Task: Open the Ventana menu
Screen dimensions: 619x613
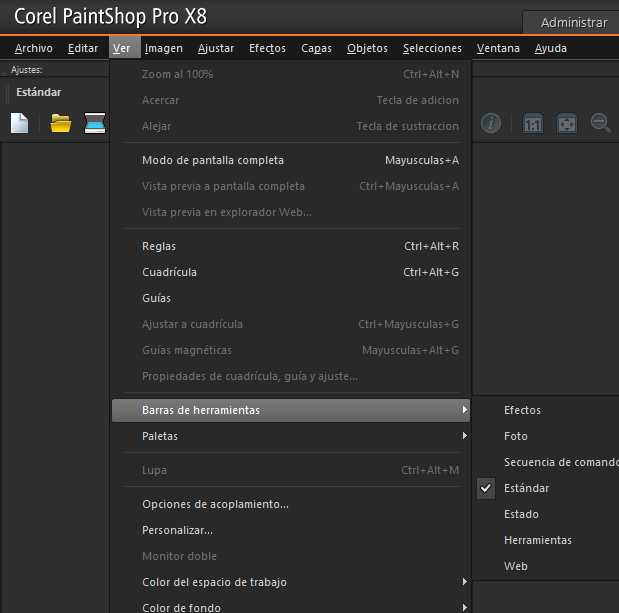Action: point(498,48)
